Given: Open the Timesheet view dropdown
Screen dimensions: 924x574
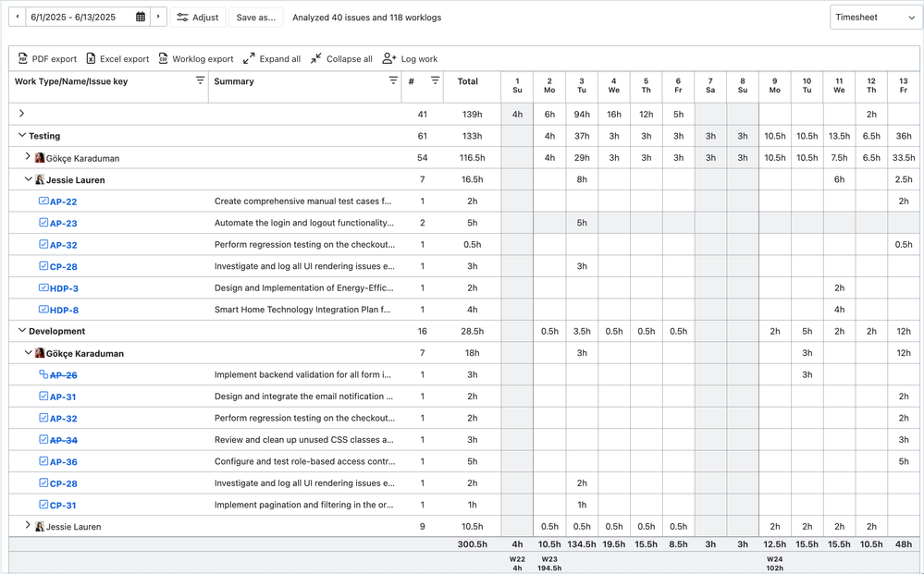Looking at the screenshot, I should 873,17.
